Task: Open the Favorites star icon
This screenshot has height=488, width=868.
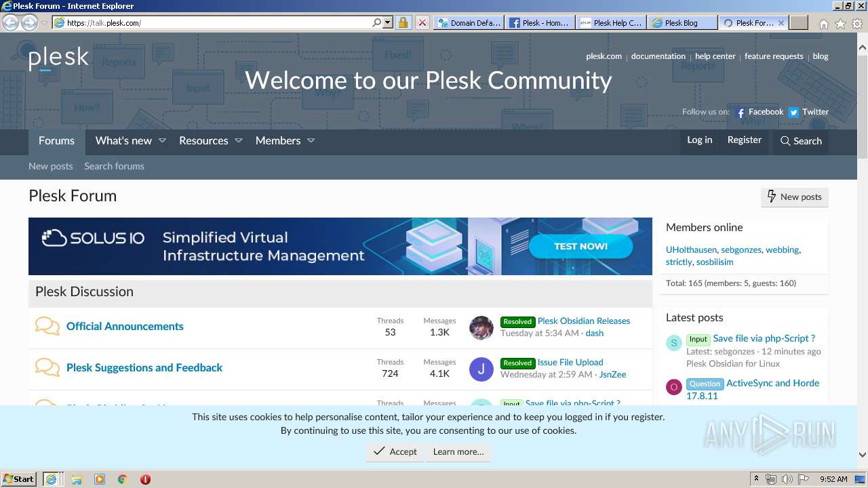Action: [840, 23]
